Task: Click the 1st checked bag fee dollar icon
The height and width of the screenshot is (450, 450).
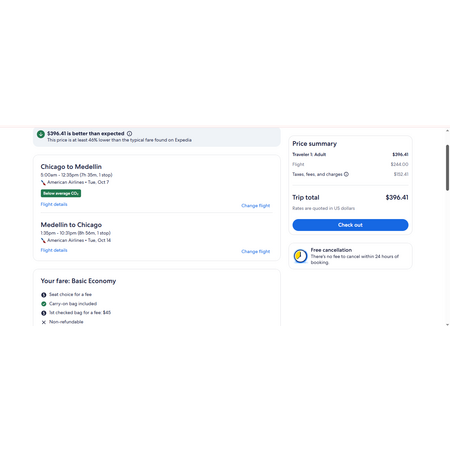Action: point(44,313)
